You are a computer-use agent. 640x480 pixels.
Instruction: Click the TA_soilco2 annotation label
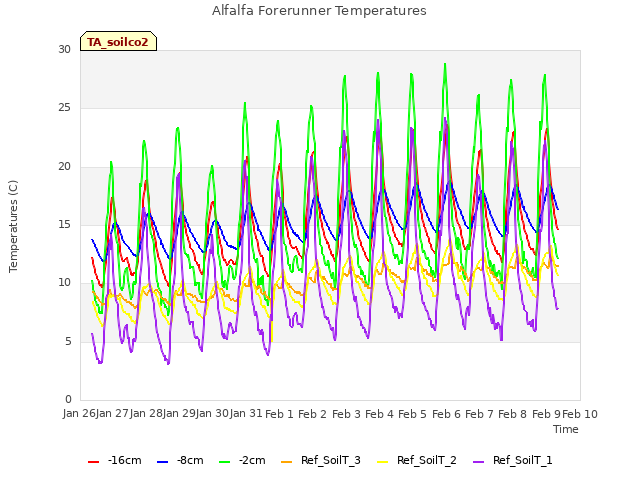pos(118,42)
